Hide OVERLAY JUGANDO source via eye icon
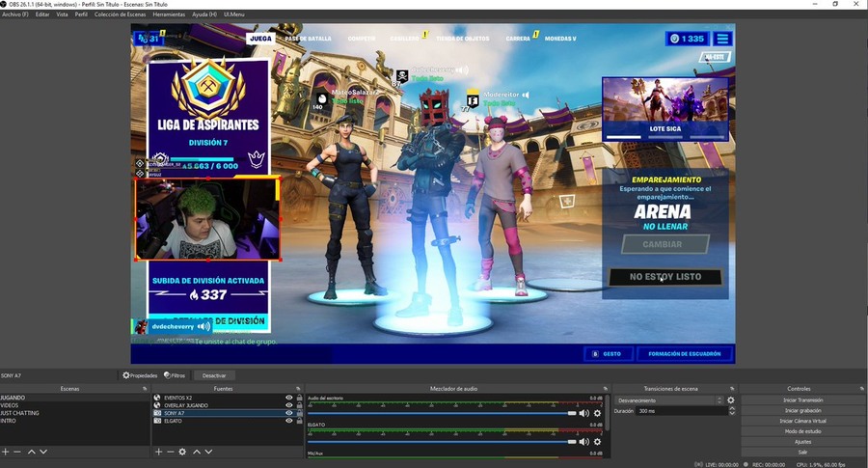The image size is (868, 468). [289, 405]
